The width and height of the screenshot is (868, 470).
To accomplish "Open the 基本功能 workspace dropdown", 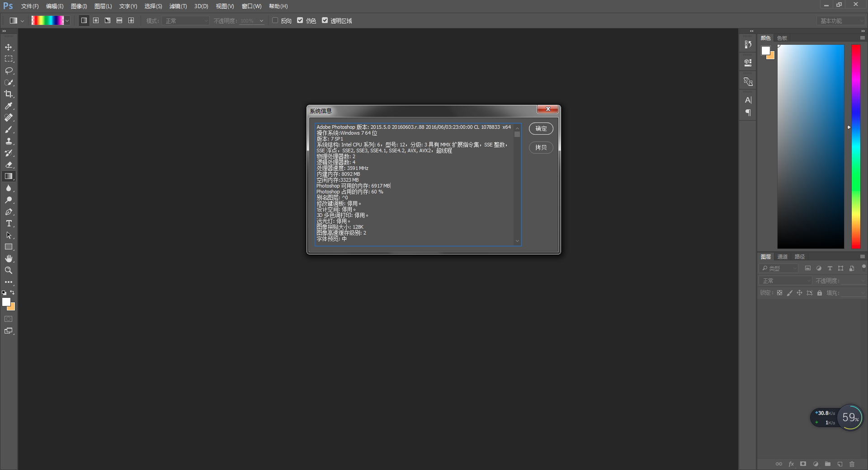I will [841, 21].
